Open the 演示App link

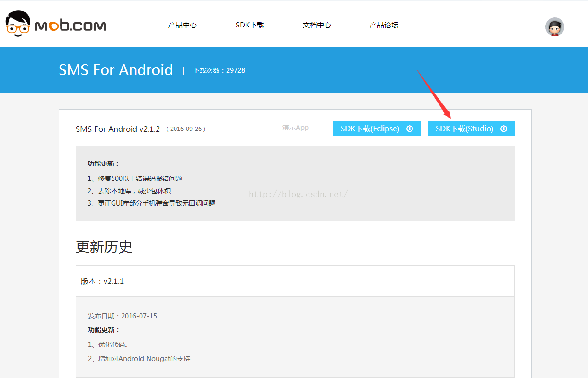(x=296, y=128)
